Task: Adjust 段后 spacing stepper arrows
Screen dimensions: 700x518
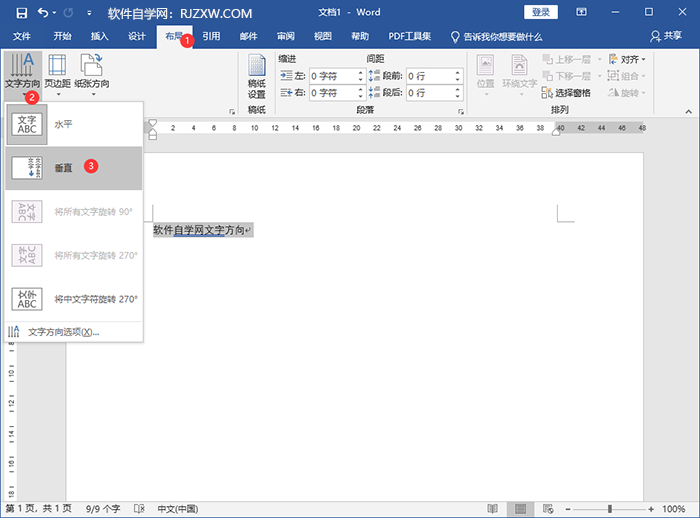Action: (458, 93)
